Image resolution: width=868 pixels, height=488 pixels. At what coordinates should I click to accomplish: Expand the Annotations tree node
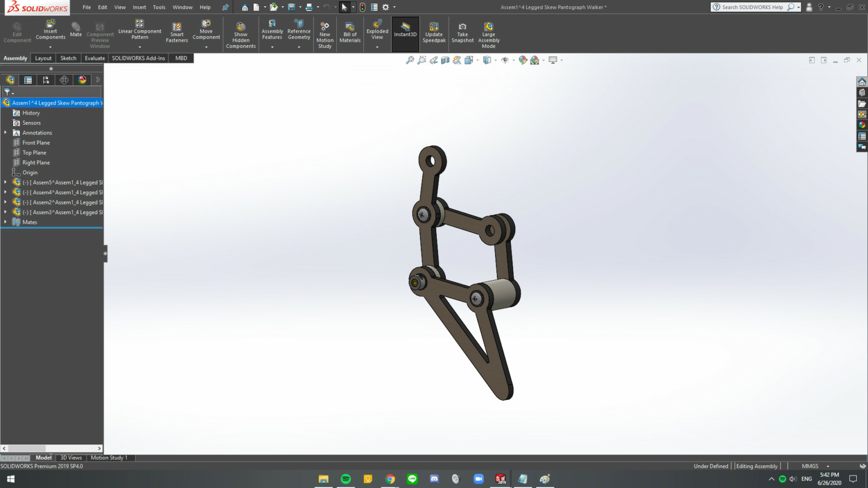(x=6, y=133)
